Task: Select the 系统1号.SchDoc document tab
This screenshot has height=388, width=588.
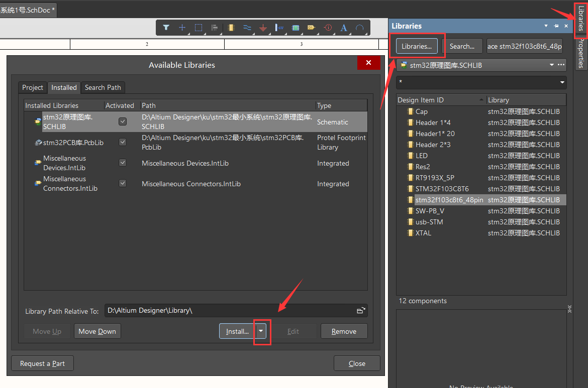Action: point(28,10)
